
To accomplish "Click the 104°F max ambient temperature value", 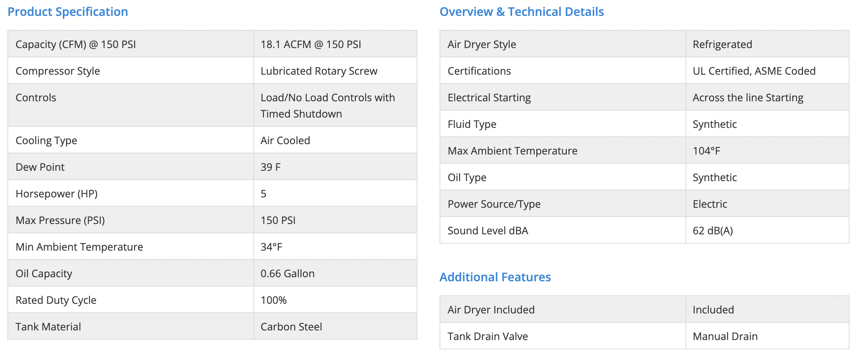I will pos(706,151).
